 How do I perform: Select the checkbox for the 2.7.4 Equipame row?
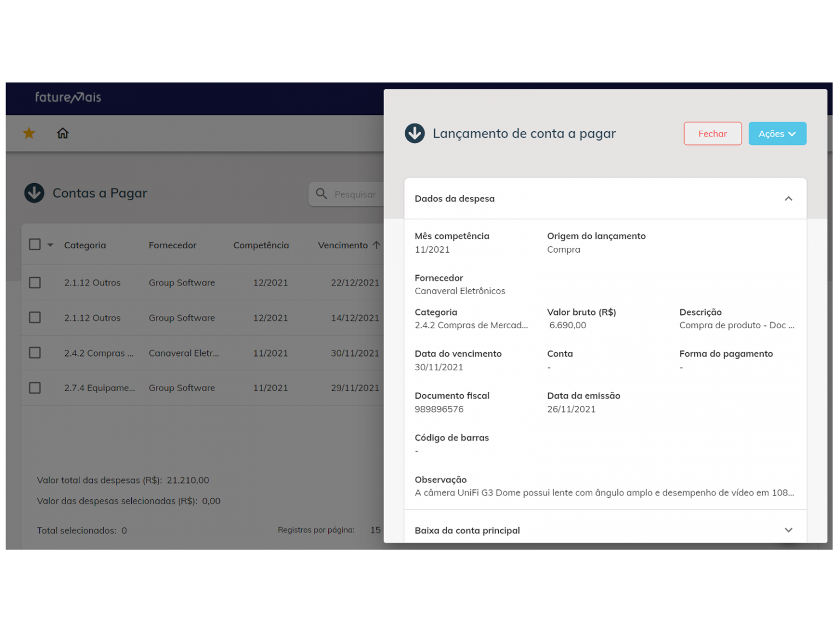(x=34, y=387)
